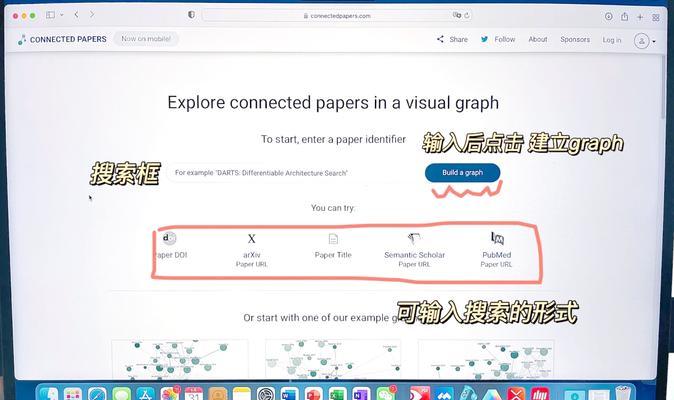The image size is (674, 400).
Task: Open Launchpad from the dock
Action: pos(73,394)
